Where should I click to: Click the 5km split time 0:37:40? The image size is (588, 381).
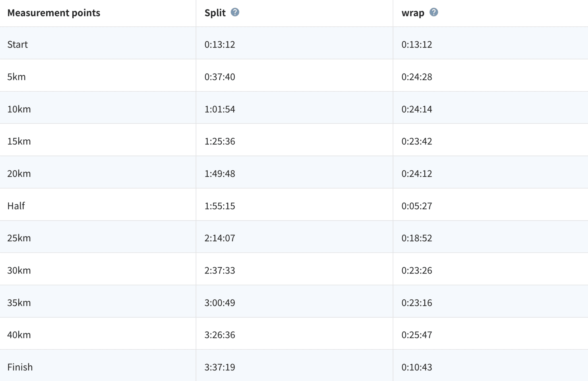pos(220,77)
